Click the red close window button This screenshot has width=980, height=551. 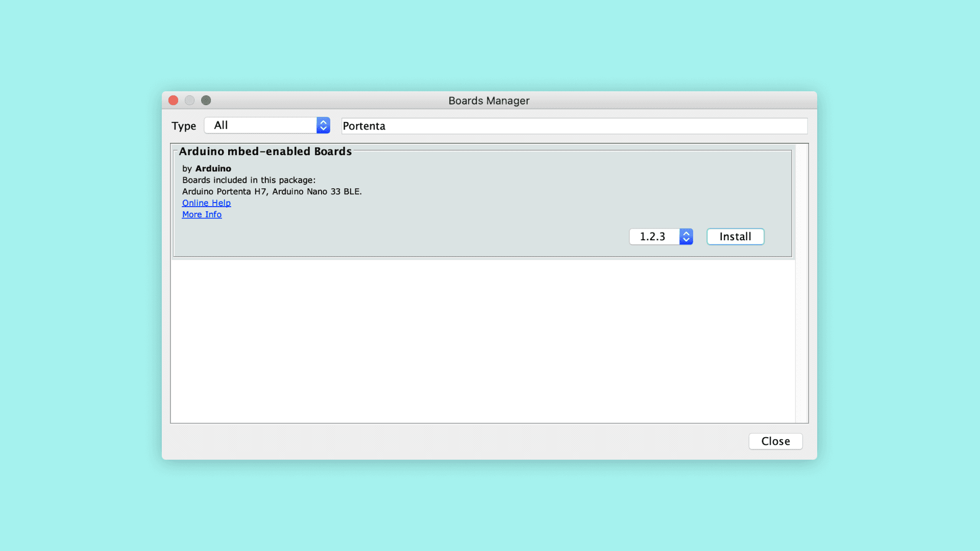pyautogui.click(x=174, y=101)
